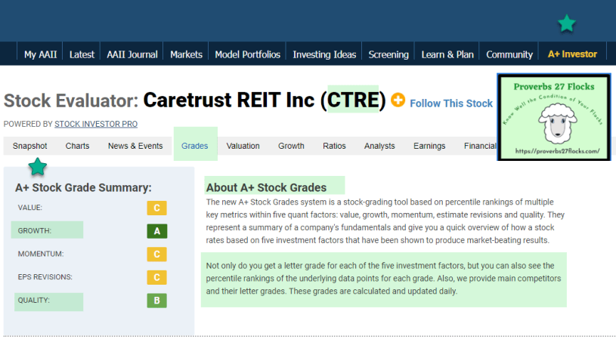
Task: Switch to the Valuation tab
Action: click(x=243, y=146)
